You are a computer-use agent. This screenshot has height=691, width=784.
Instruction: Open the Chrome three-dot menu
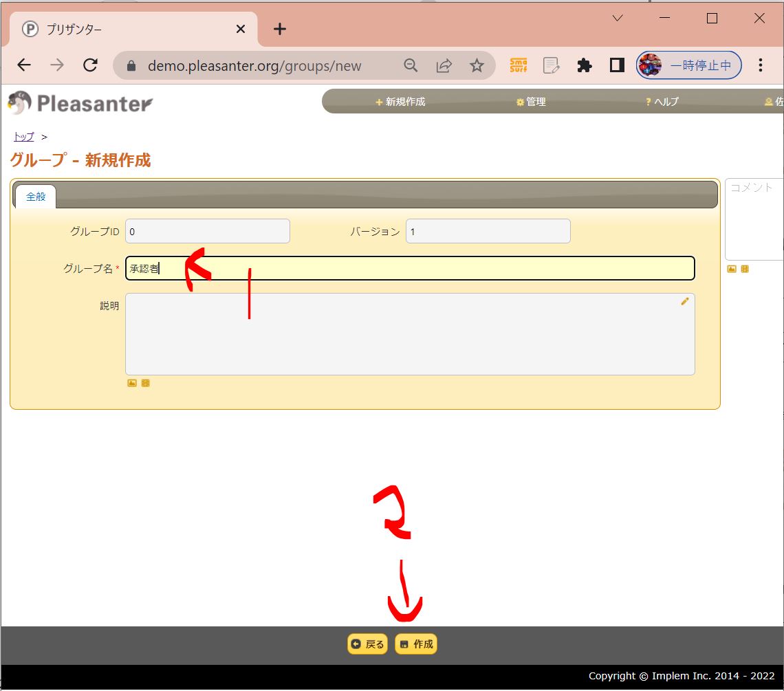pyautogui.click(x=760, y=65)
